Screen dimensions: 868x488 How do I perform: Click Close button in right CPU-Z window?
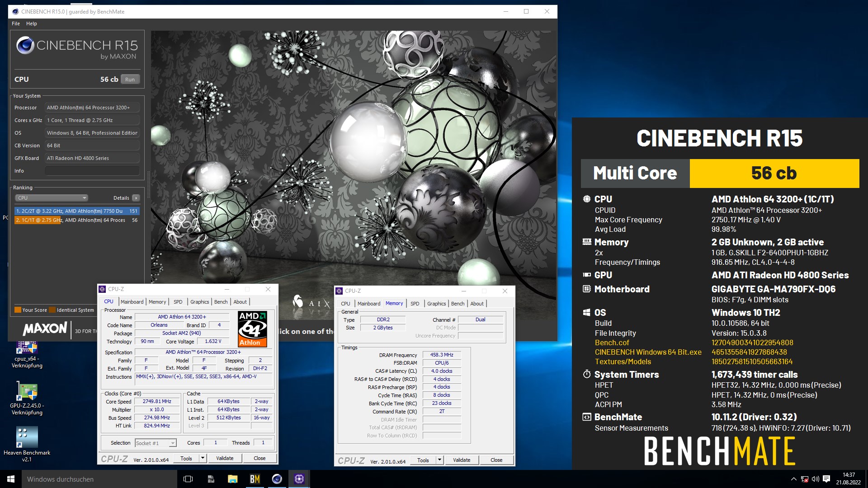(x=496, y=460)
